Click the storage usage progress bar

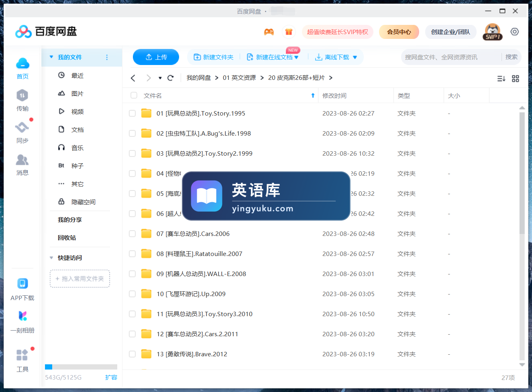81,367
